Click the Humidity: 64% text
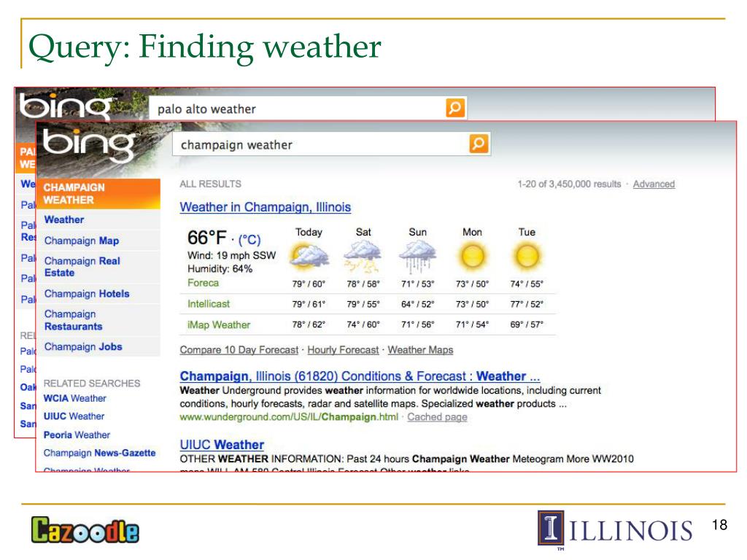 220,269
